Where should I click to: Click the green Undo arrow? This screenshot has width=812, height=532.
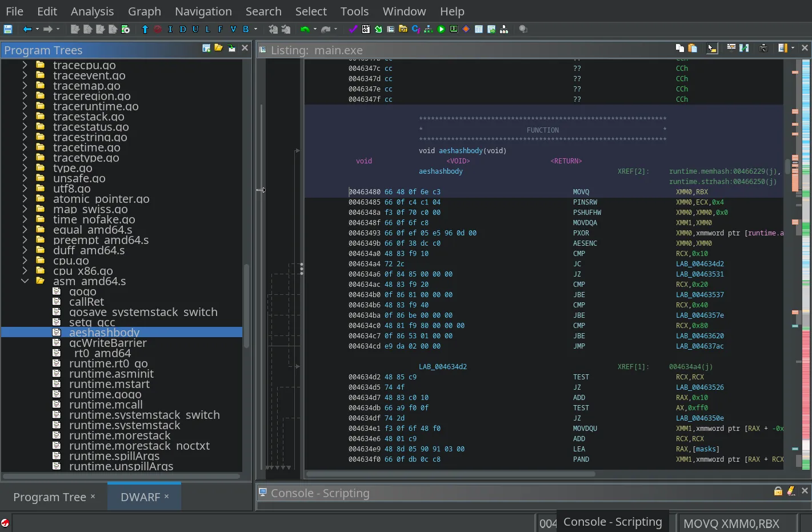(x=305, y=29)
